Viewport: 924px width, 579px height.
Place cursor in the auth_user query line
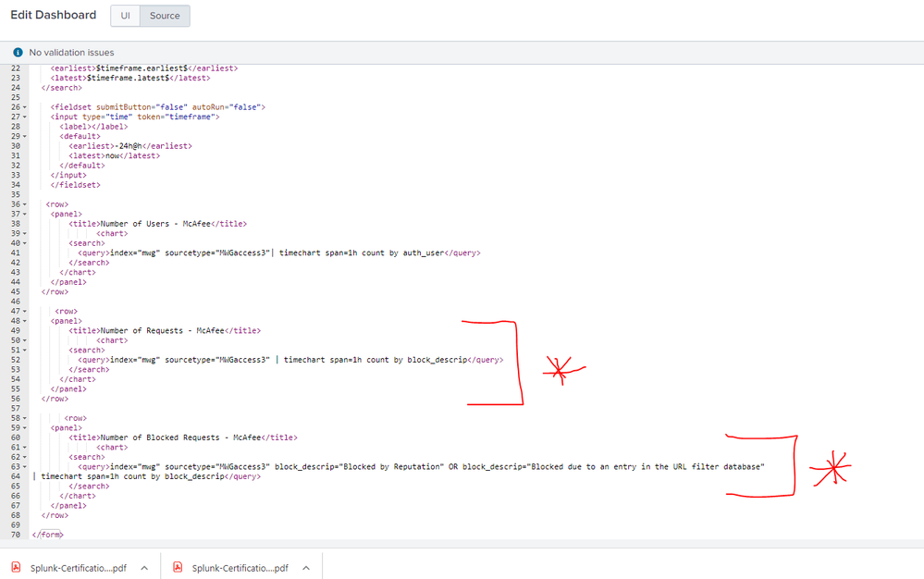[x=277, y=253]
